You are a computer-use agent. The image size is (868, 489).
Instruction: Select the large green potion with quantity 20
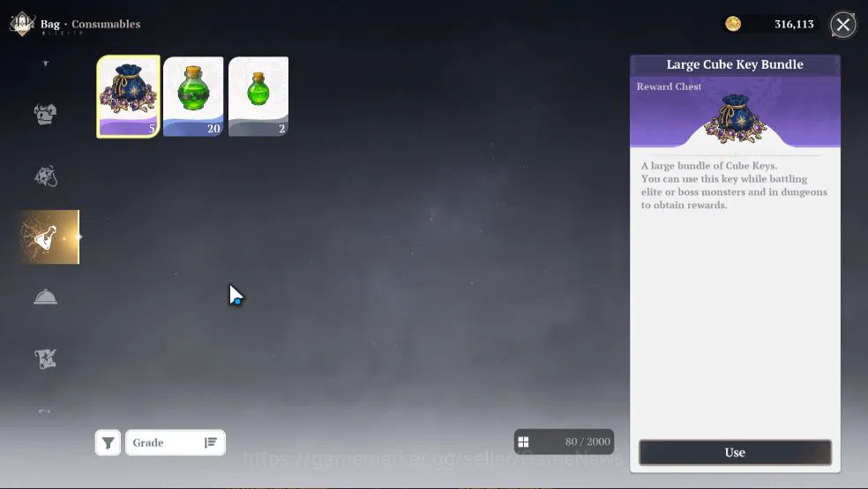(x=193, y=96)
